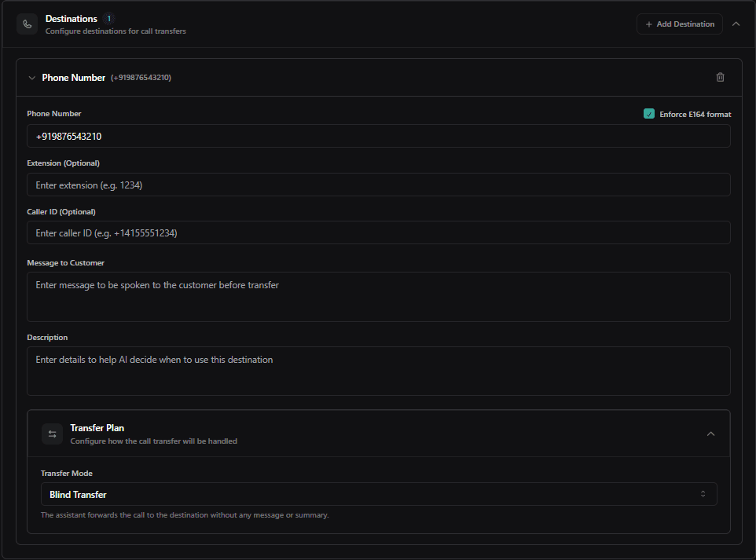Click inside the Phone Number field
This screenshot has width=756, height=560.
click(379, 136)
